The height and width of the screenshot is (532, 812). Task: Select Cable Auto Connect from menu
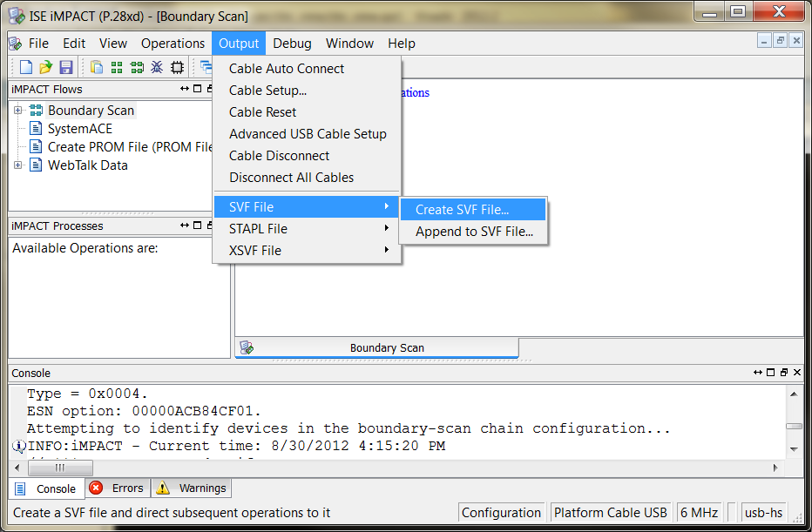pyautogui.click(x=287, y=69)
